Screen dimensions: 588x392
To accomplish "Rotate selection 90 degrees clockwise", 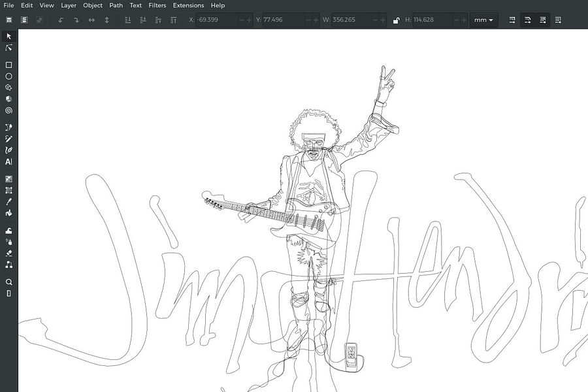I will point(76,20).
